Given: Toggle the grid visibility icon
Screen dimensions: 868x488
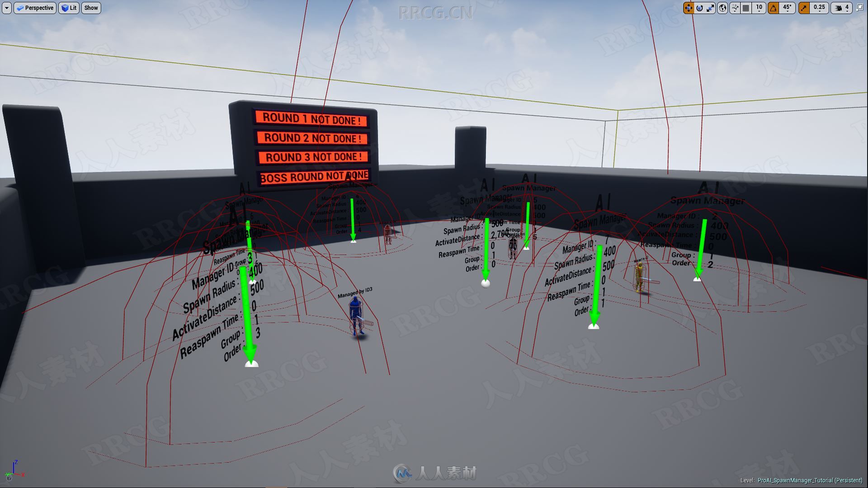Looking at the screenshot, I should pyautogui.click(x=744, y=8).
